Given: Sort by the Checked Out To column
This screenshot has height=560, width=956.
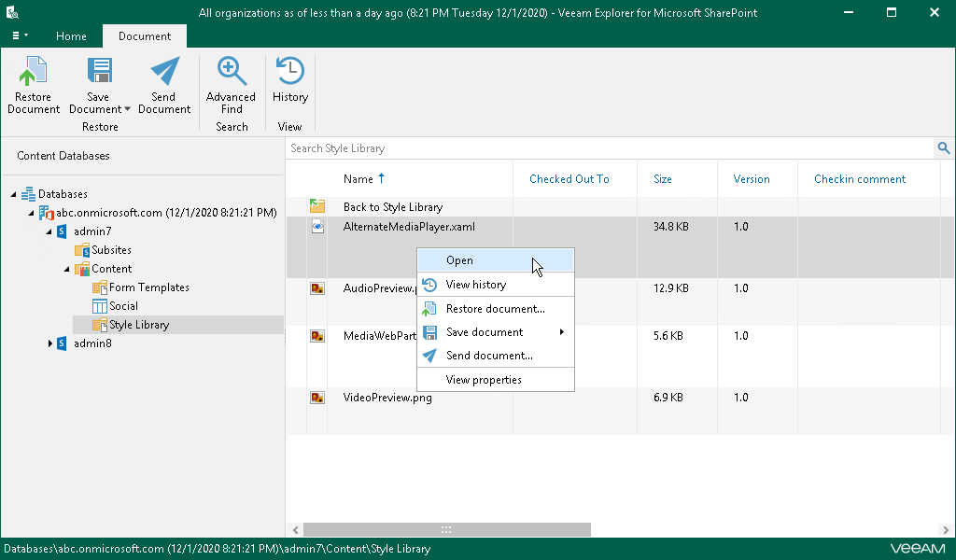Looking at the screenshot, I should [x=569, y=179].
